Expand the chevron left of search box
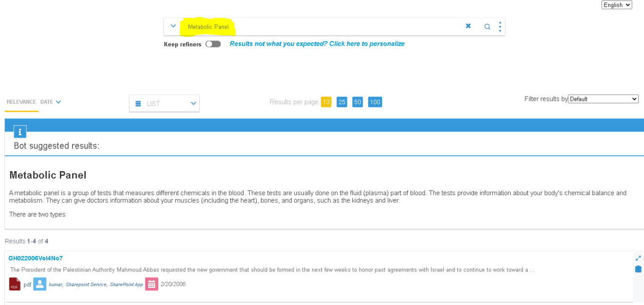 click(x=173, y=26)
